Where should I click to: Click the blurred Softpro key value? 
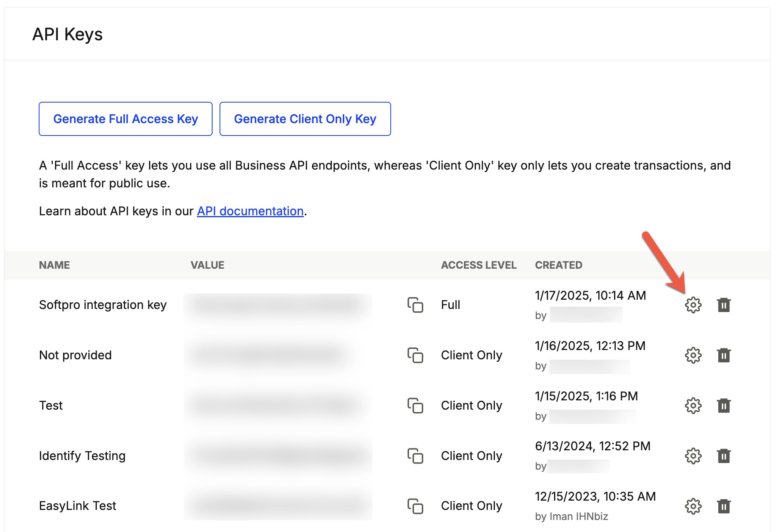coord(278,305)
